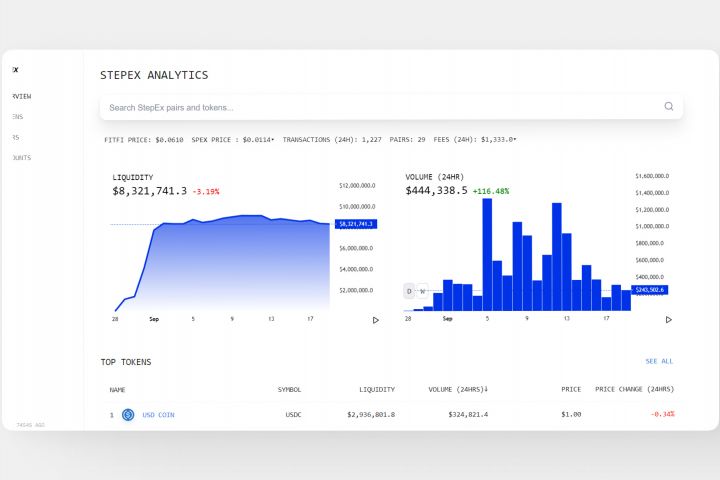Sort by the PRICE CHANGE (24HRS) column header
The image size is (720, 480).
point(635,389)
